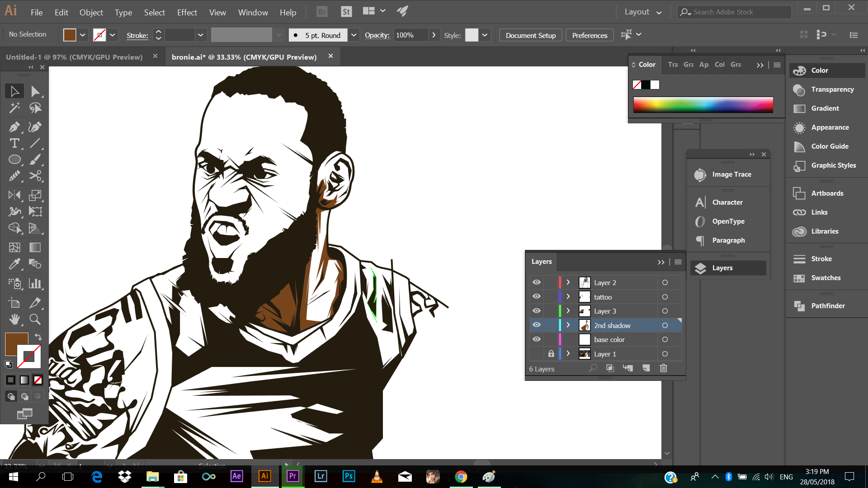Screen dimensions: 868x488
Task: Switch to Untitled-1 document tab
Action: point(74,57)
